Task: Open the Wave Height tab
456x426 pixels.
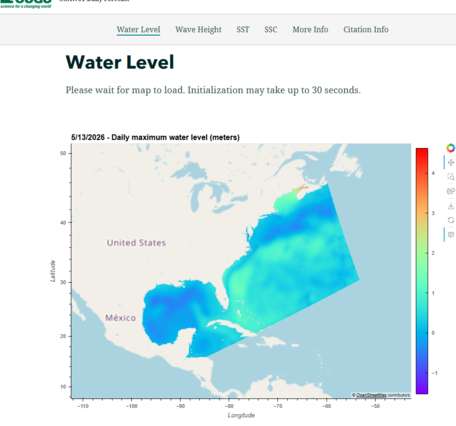Action: coord(198,30)
